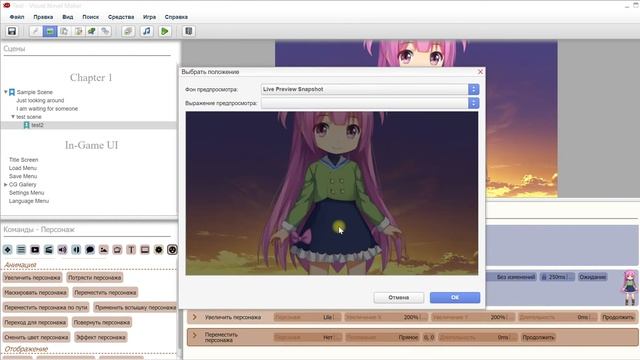Select the rounded box commands category icon
640x360 pixels.
pos(118,249)
